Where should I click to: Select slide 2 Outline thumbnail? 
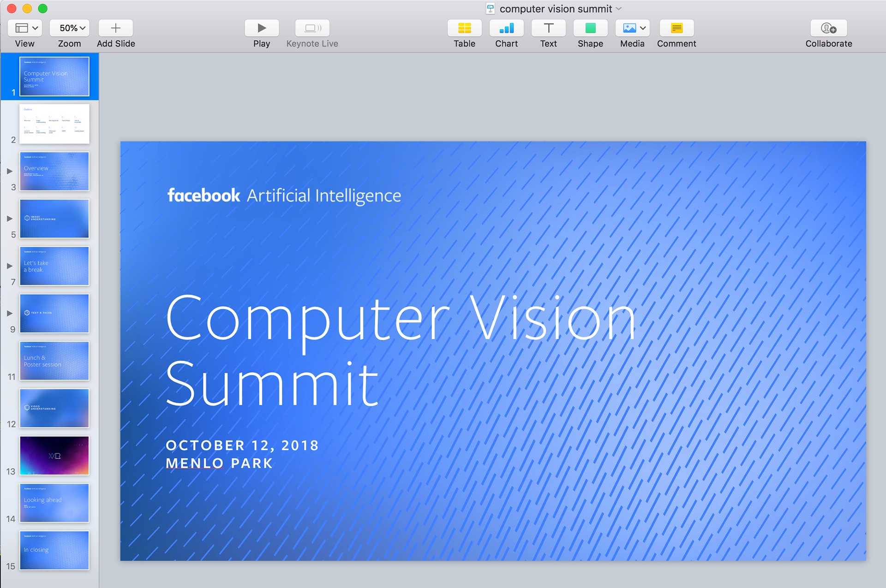54,124
